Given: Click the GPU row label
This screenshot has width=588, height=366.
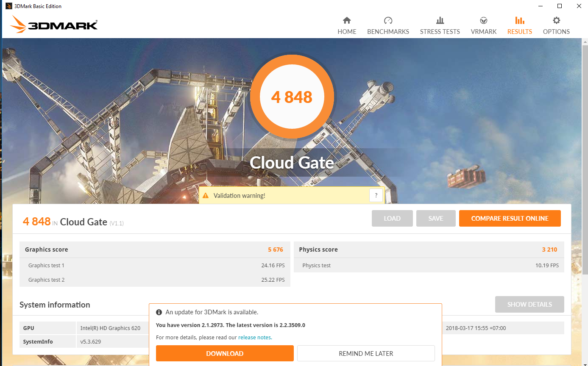Looking at the screenshot, I should click(29, 328).
